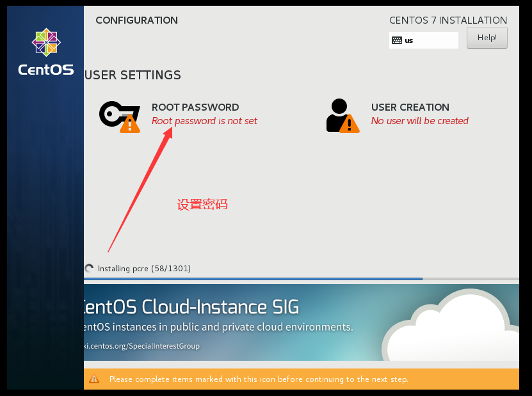Click the SpecialInterestGroup wiki URL text

click(142, 346)
